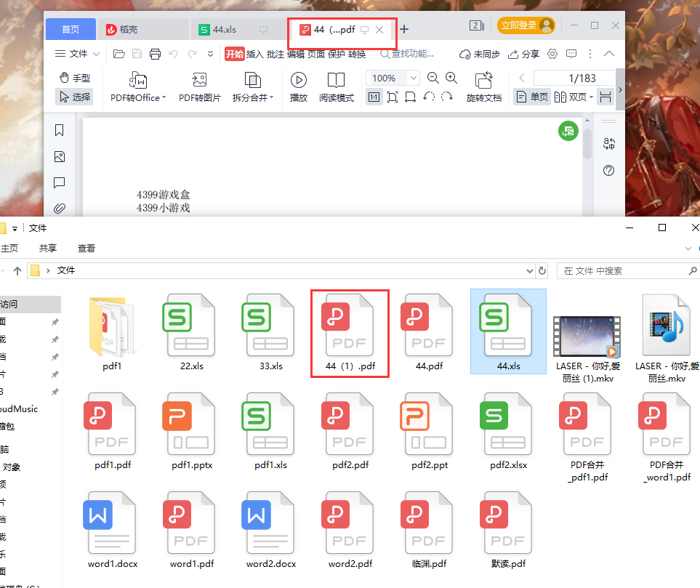Open the Annotations side panel

coord(60,182)
